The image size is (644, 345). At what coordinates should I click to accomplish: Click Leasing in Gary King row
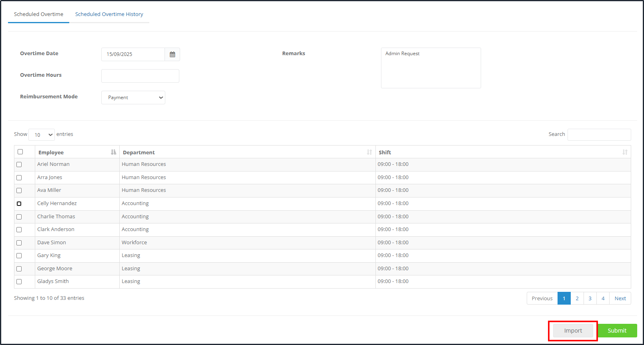click(131, 255)
